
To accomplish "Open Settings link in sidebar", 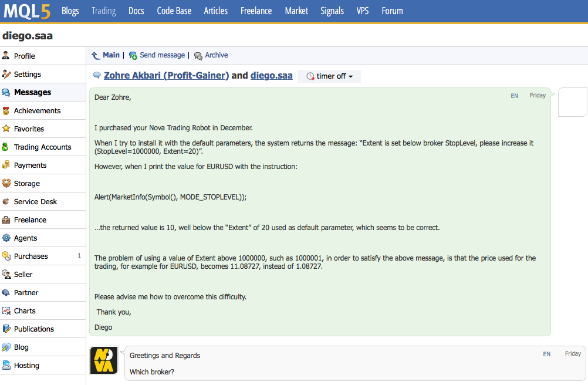I will [28, 74].
